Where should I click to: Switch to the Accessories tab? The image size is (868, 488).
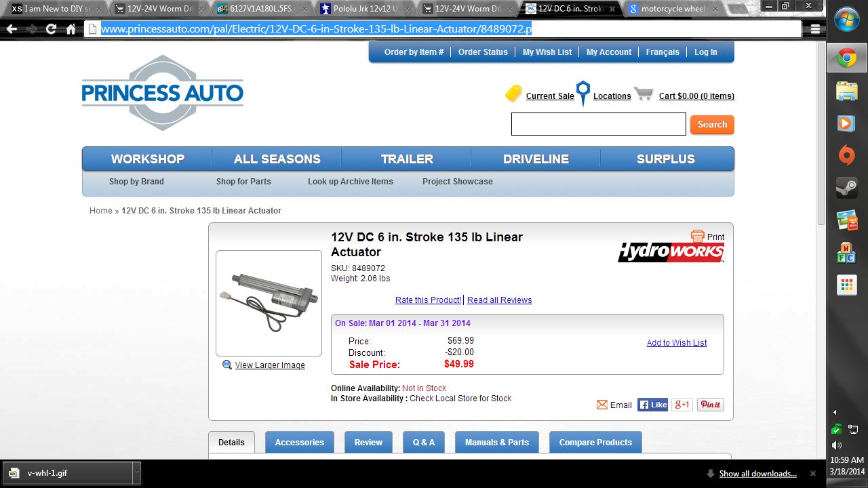coord(300,442)
